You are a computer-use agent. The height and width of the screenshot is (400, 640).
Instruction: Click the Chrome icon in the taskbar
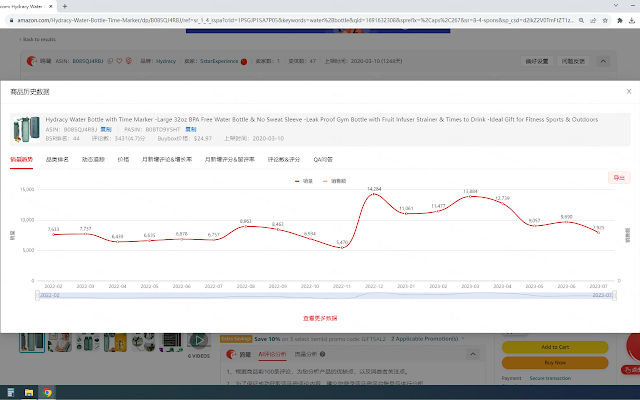pos(47,393)
